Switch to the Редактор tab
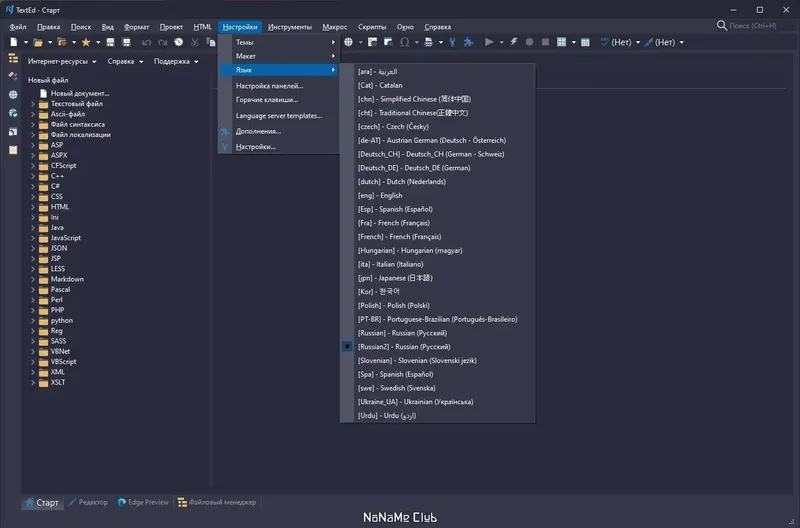The width and height of the screenshot is (800, 528). (x=88, y=502)
